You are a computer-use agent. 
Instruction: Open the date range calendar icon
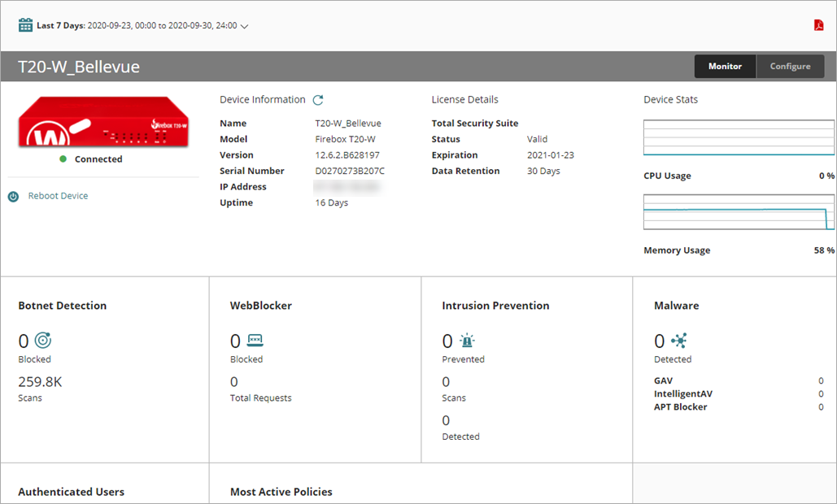point(24,25)
